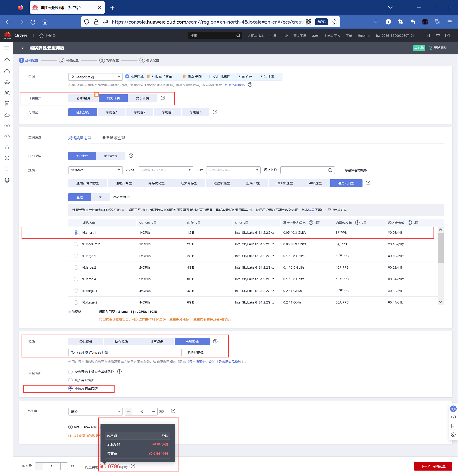This screenshot has height=476, width=458.
Task: Open the hamburger sidebar menu
Action: point(7,48)
